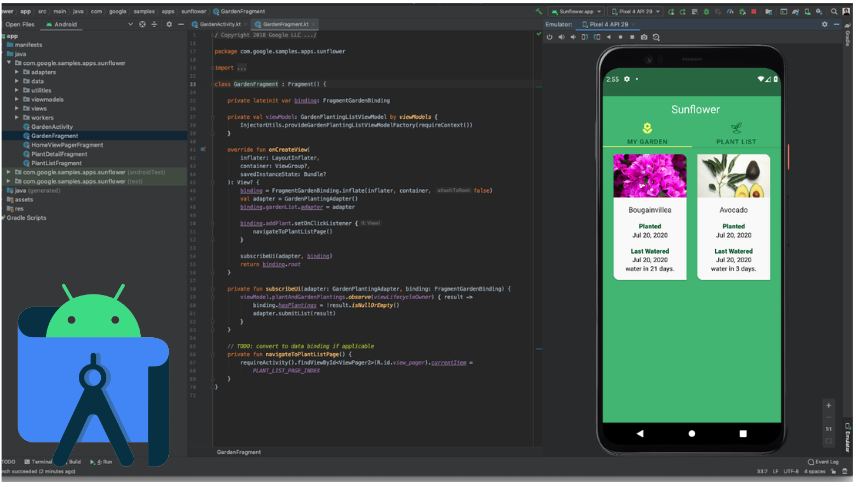Expand the viewmodels package

17,99
